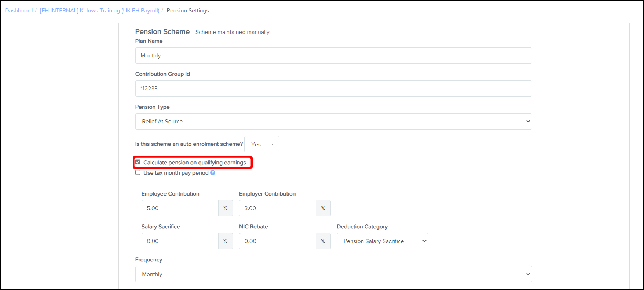Uncheck Calculate pension on qualifying earnings
The width and height of the screenshot is (644, 290).
coord(138,162)
